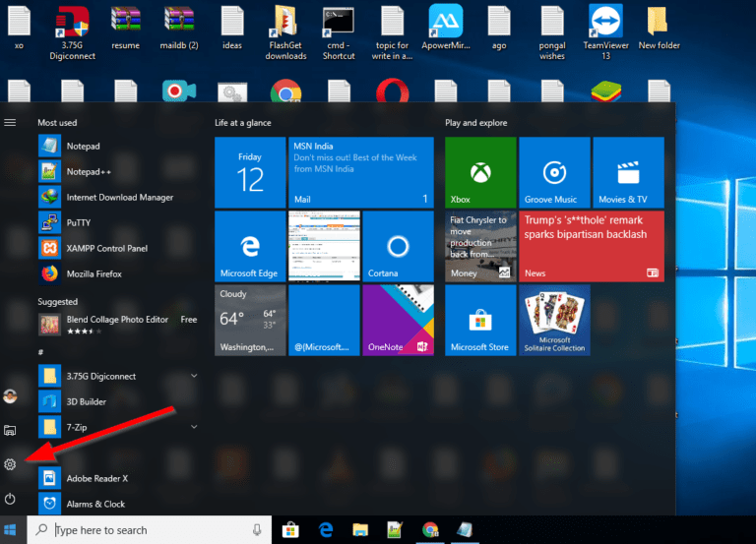This screenshot has height=544, width=756.
Task: Select the ideas text file on desktop
Action: point(232,28)
